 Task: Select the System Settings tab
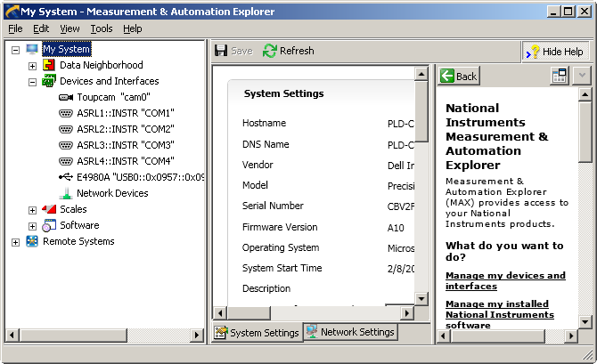click(258, 333)
